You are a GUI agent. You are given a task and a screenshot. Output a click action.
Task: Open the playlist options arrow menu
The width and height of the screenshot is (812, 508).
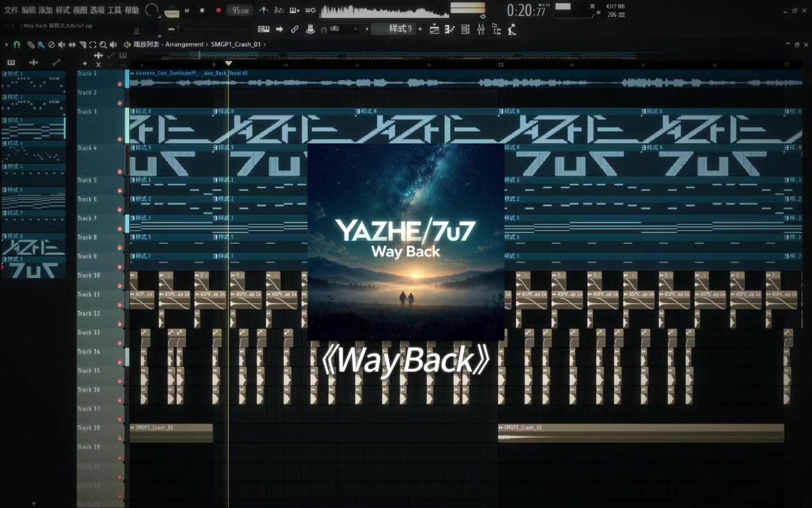[7, 44]
